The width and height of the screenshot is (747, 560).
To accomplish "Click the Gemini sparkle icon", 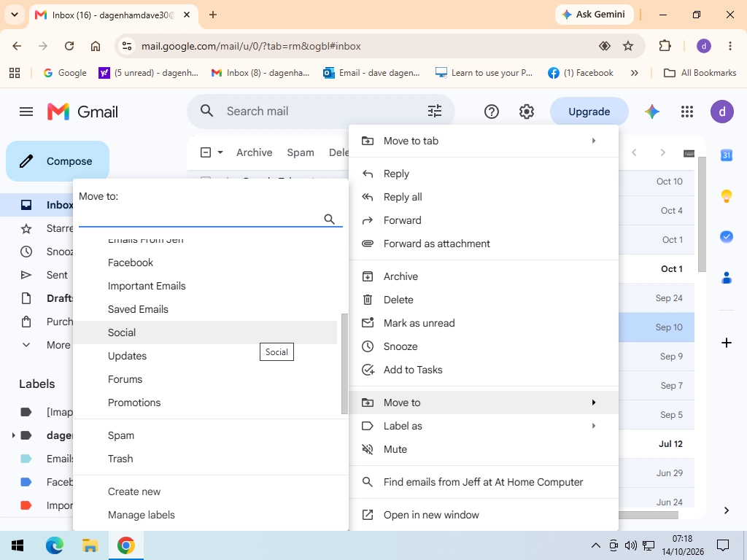I will pyautogui.click(x=652, y=112).
